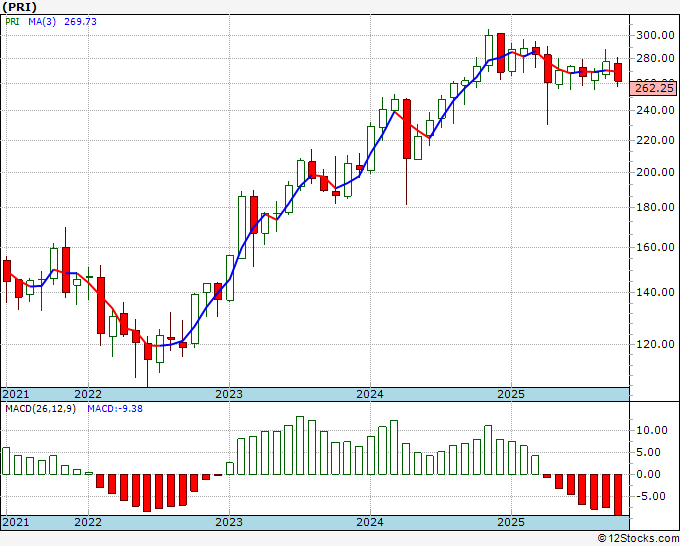This screenshot has width=680, height=546.
Task: Click the 2023 label on MACD time axis
Action: [x=229, y=522]
